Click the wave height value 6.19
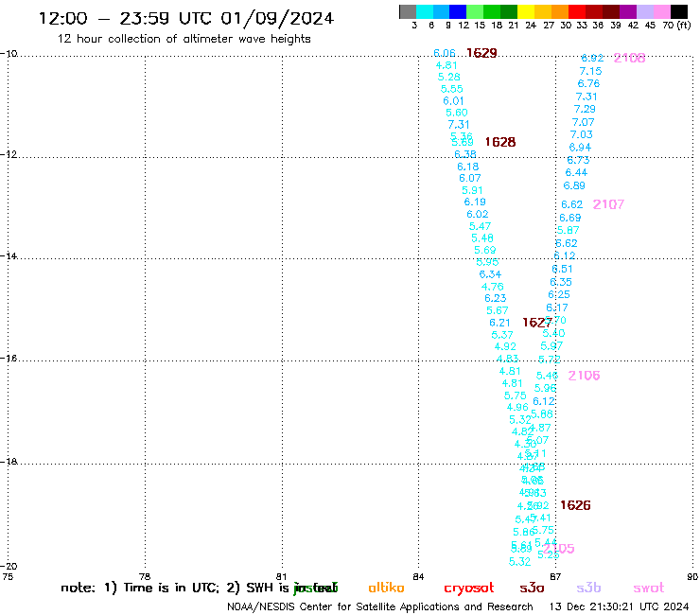 (475, 202)
